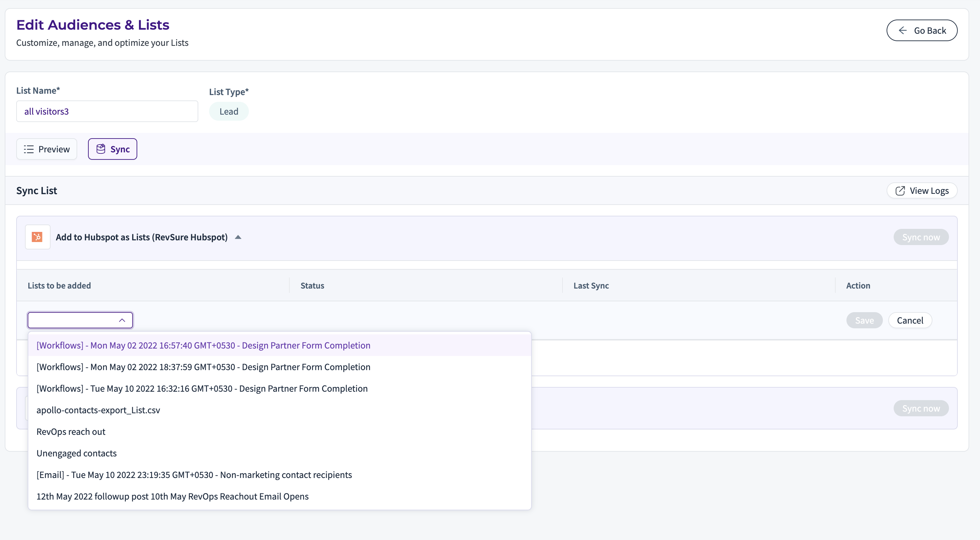Click the lists to be added combo box
980x540 pixels.
pos(80,320)
